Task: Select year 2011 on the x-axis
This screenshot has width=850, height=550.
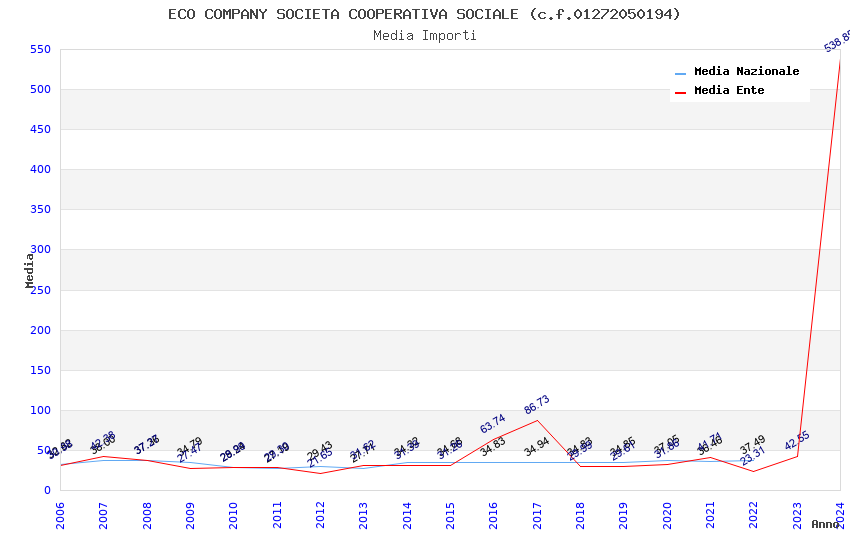Action: click(x=277, y=515)
